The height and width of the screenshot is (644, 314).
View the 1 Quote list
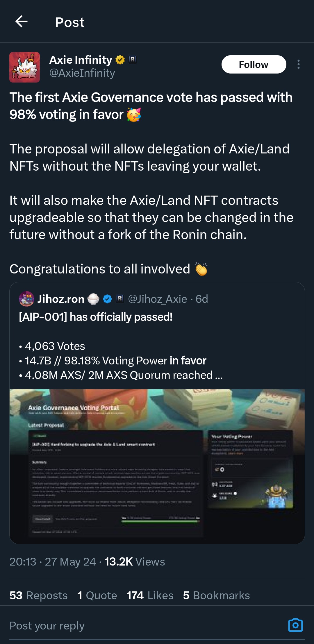click(x=97, y=595)
